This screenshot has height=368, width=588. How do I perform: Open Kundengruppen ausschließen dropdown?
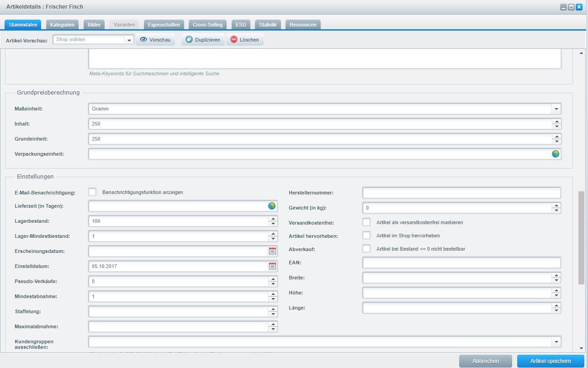pos(556,342)
